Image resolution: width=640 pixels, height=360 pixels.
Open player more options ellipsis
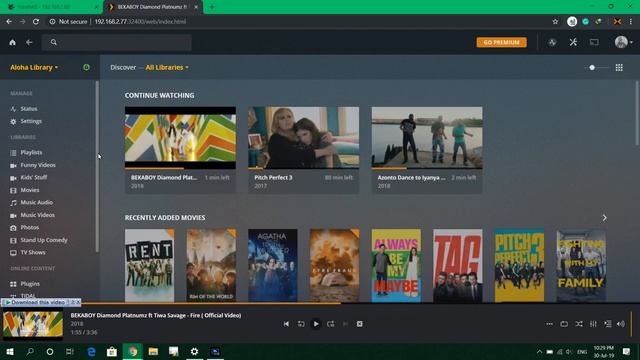(x=549, y=324)
